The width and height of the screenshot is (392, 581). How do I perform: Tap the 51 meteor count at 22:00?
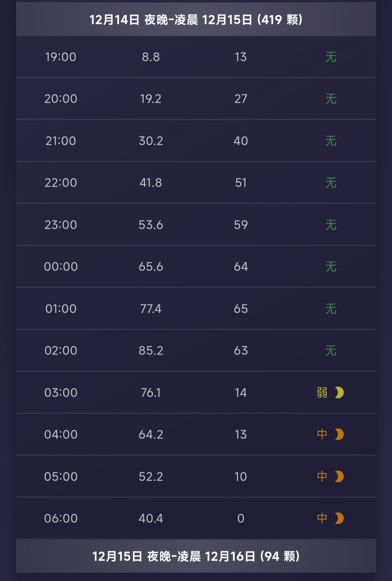241,183
